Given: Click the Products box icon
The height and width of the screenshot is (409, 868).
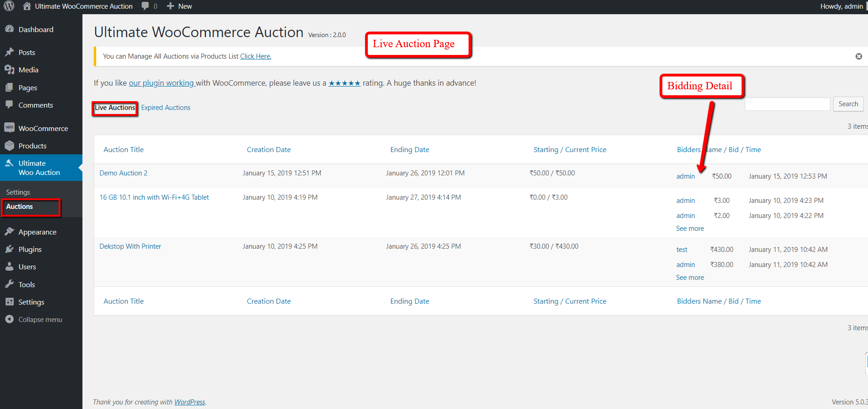Looking at the screenshot, I should [9, 146].
